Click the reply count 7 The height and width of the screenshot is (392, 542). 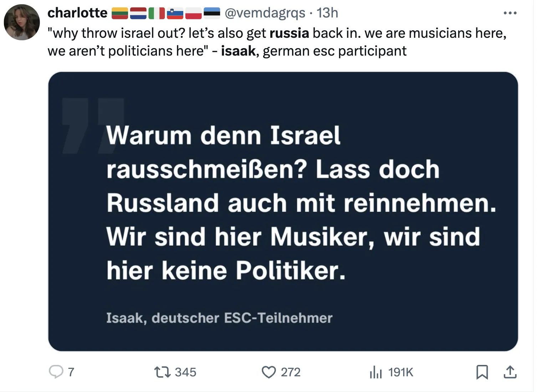(x=71, y=372)
